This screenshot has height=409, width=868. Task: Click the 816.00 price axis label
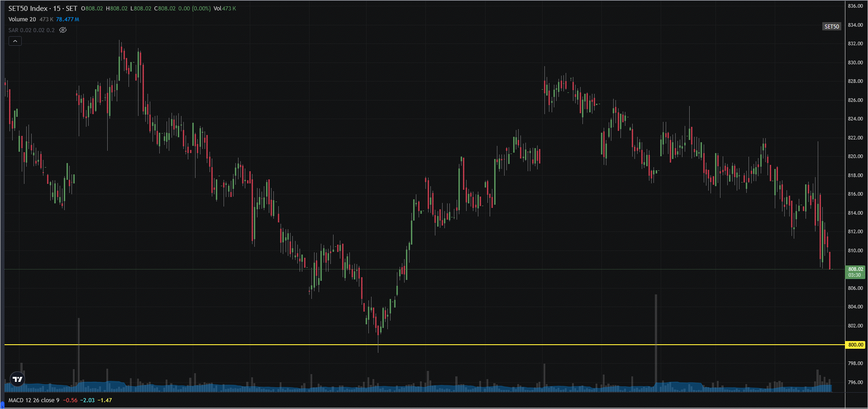[855, 194]
